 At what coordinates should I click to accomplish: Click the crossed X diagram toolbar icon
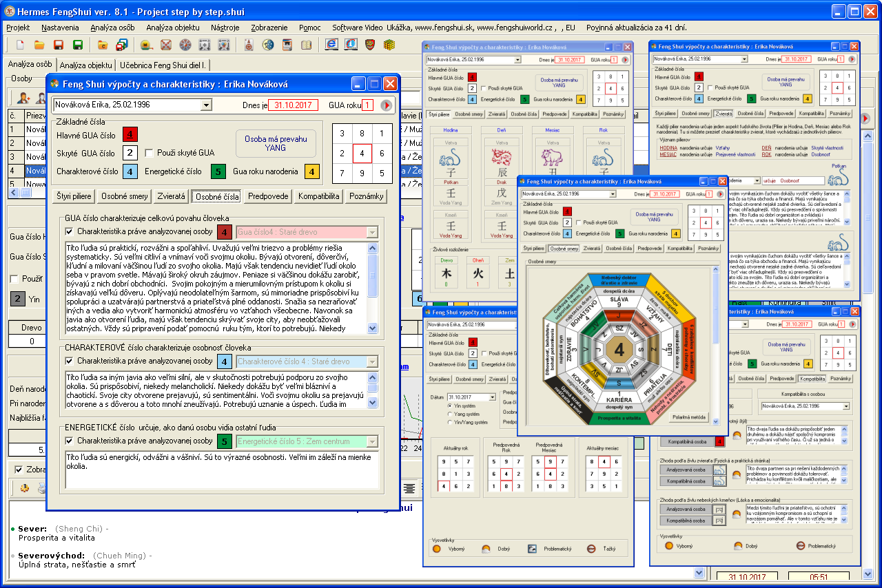click(x=165, y=45)
